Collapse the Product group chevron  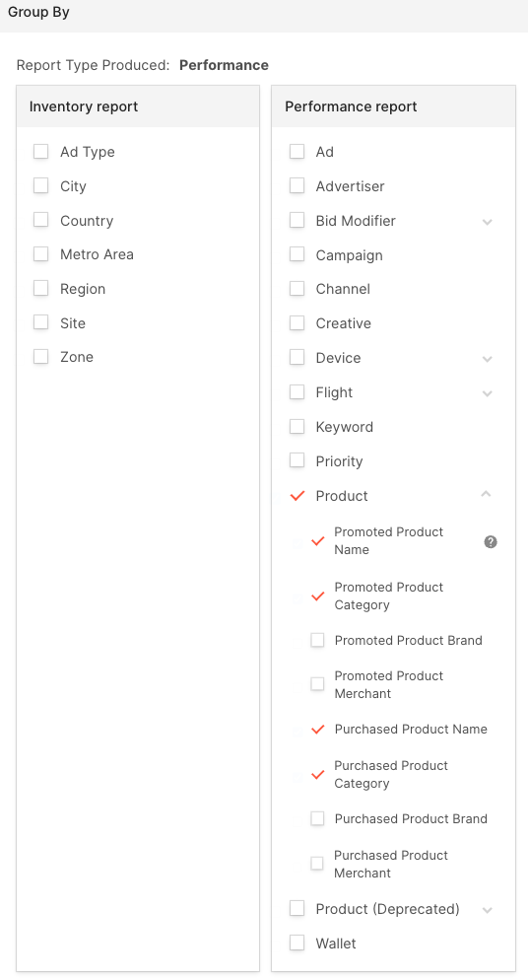pyautogui.click(x=487, y=494)
